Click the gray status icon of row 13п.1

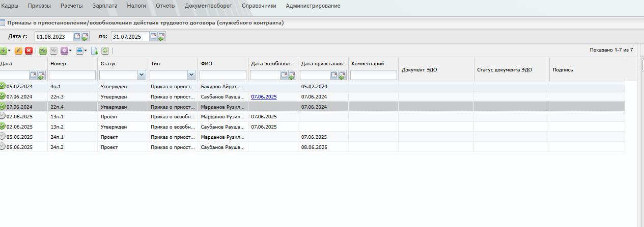point(3,116)
